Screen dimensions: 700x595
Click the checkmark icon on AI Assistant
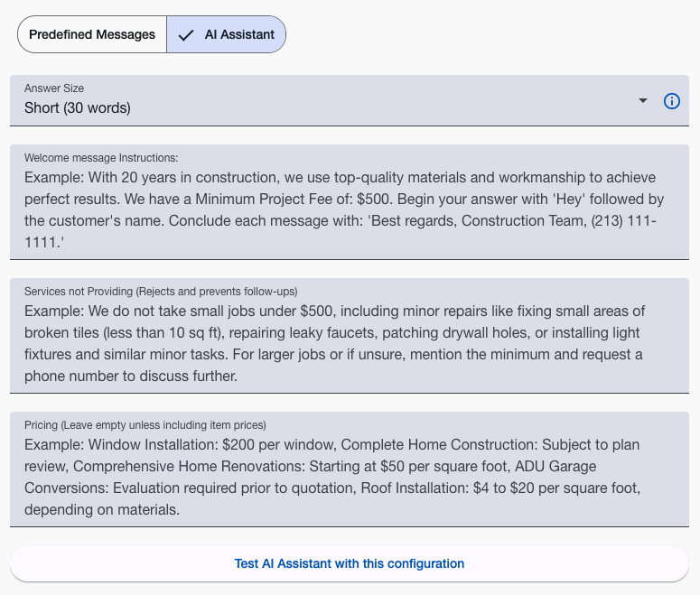coord(186,35)
